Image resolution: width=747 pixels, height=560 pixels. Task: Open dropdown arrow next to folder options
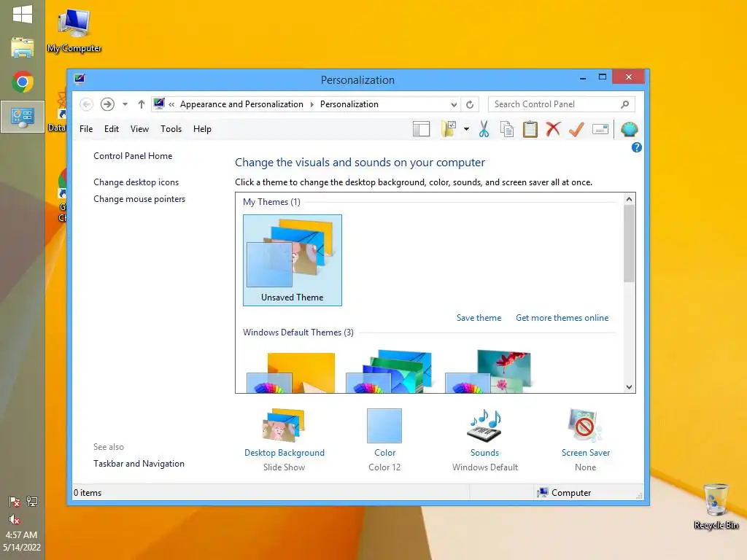pyautogui.click(x=466, y=129)
